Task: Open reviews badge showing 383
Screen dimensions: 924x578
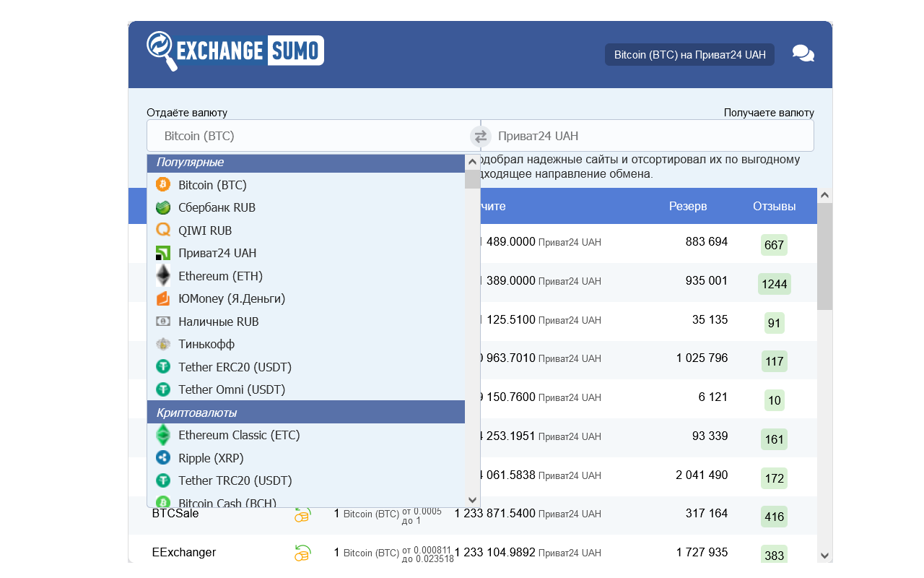Action: [775, 555]
